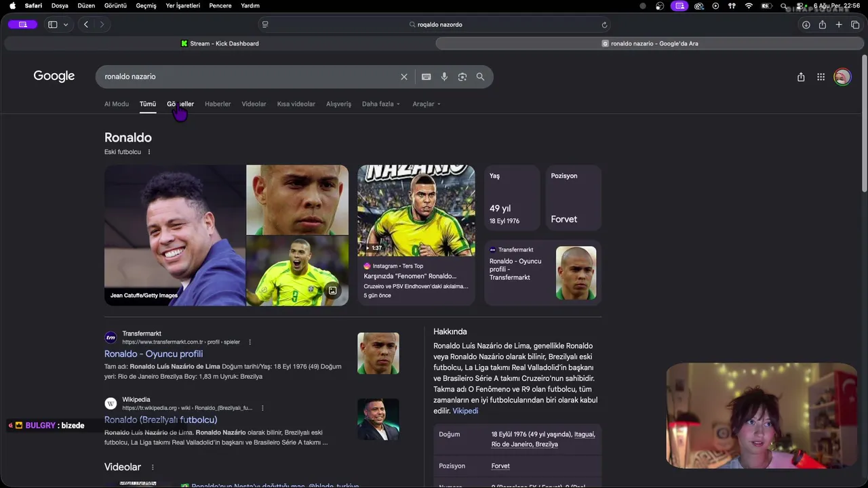868x488 pixels.
Task: Focus the Google search box
Action: [251, 77]
